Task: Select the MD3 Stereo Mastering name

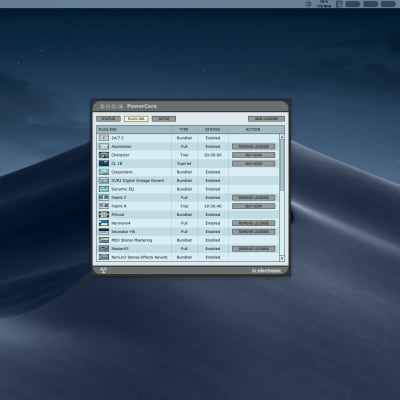Action: click(x=132, y=240)
